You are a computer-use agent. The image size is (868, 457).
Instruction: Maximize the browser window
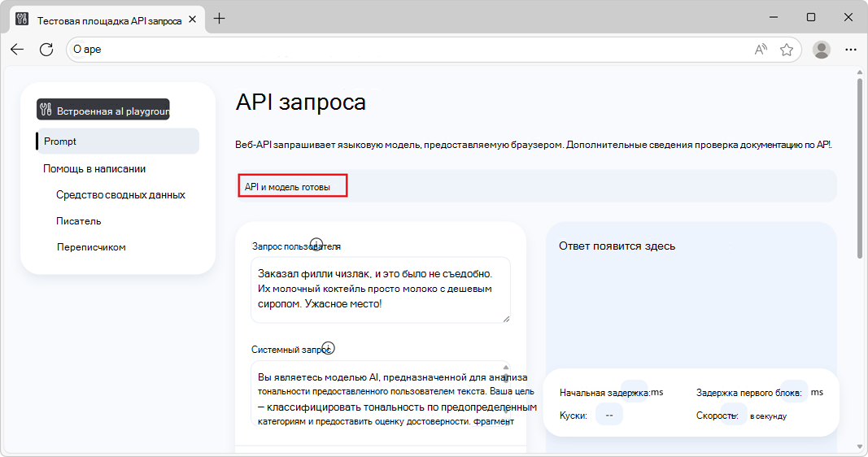click(811, 18)
